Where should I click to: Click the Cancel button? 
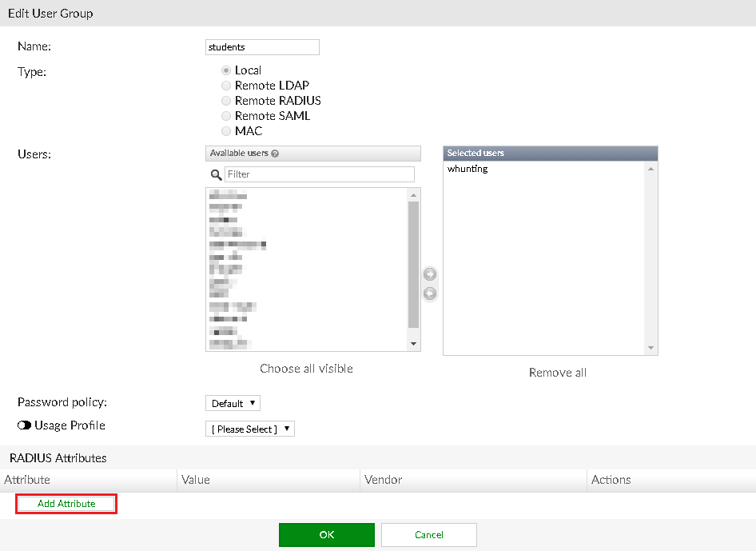click(429, 534)
